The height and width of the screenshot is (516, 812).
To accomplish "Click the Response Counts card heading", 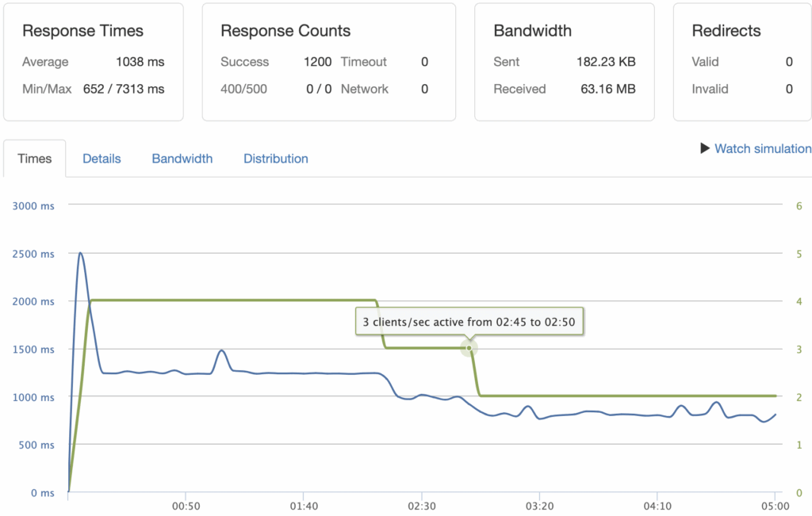I will [285, 31].
